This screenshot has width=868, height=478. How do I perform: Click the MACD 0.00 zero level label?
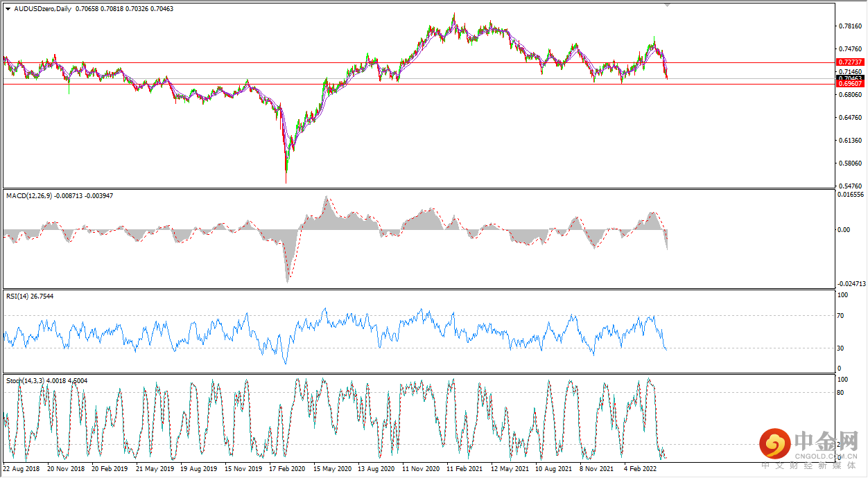pyautogui.click(x=844, y=230)
